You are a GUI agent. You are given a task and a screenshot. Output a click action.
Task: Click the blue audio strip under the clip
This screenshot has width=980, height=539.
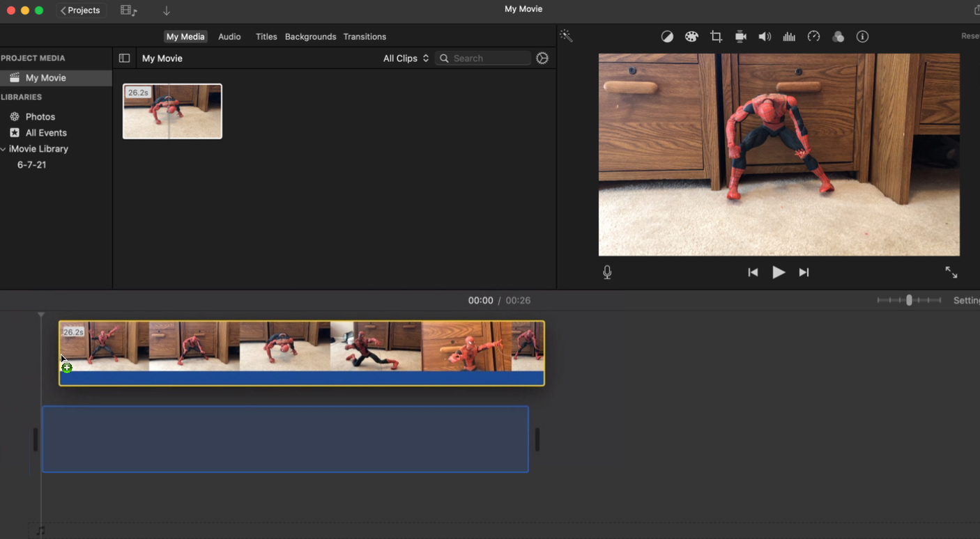tap(301, 378)
